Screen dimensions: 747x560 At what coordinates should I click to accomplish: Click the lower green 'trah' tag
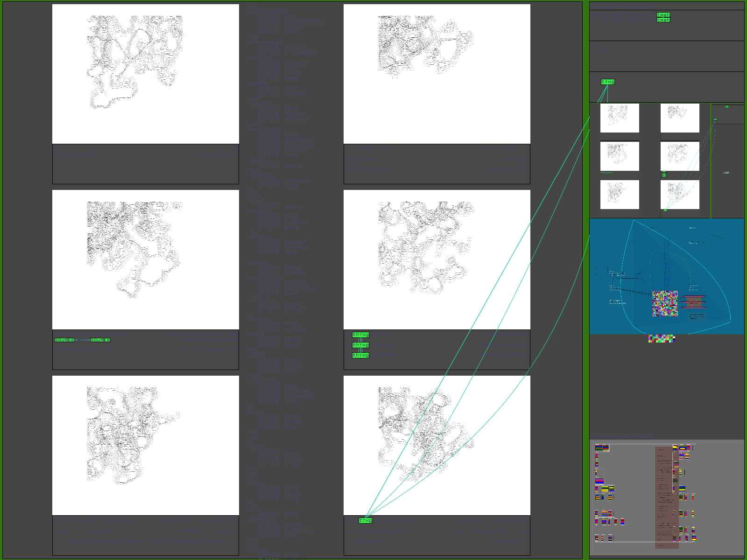pyautogui.click(x=663, y=20)
